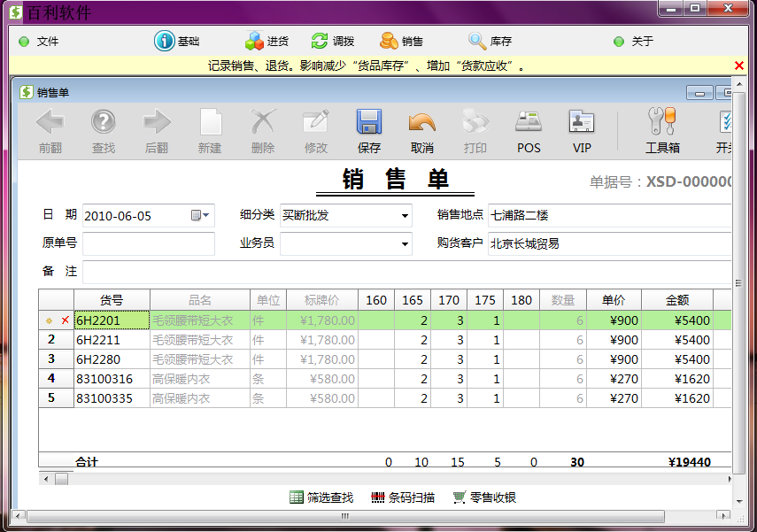Click item code cell 6H2201
The width and height of the screenshot is (757, 532).
tap(112, 320)
